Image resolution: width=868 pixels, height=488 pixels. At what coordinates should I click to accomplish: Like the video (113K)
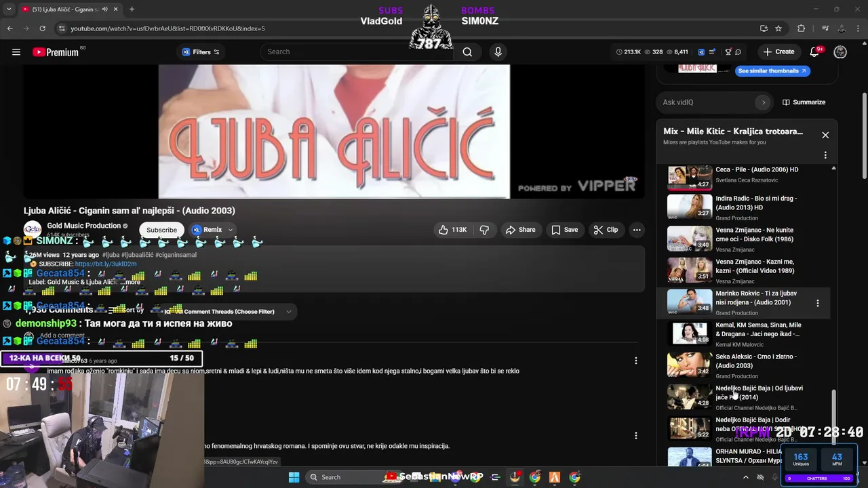pos(452,230)
